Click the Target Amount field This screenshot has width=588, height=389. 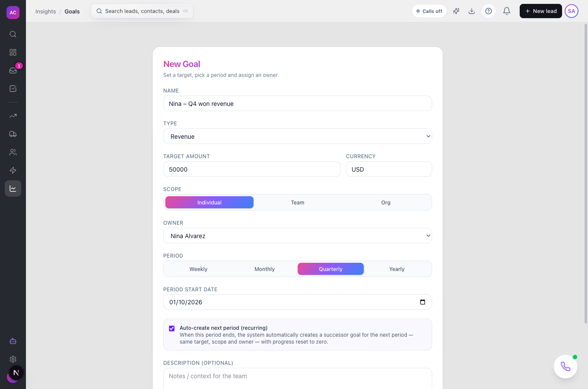click(252, 169)
